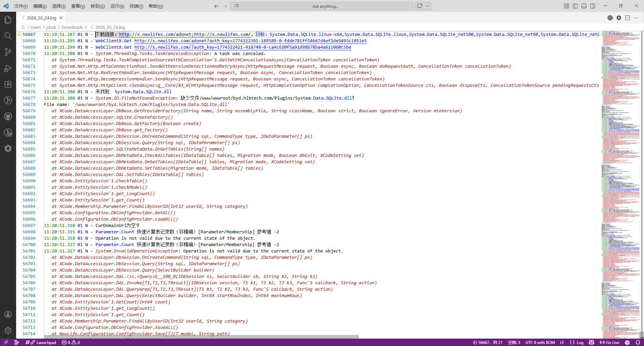Image resolution: width=644 pixels, height=346 pixels.
Task: Click Go Live in the status bar
Action: pos(609,342)
